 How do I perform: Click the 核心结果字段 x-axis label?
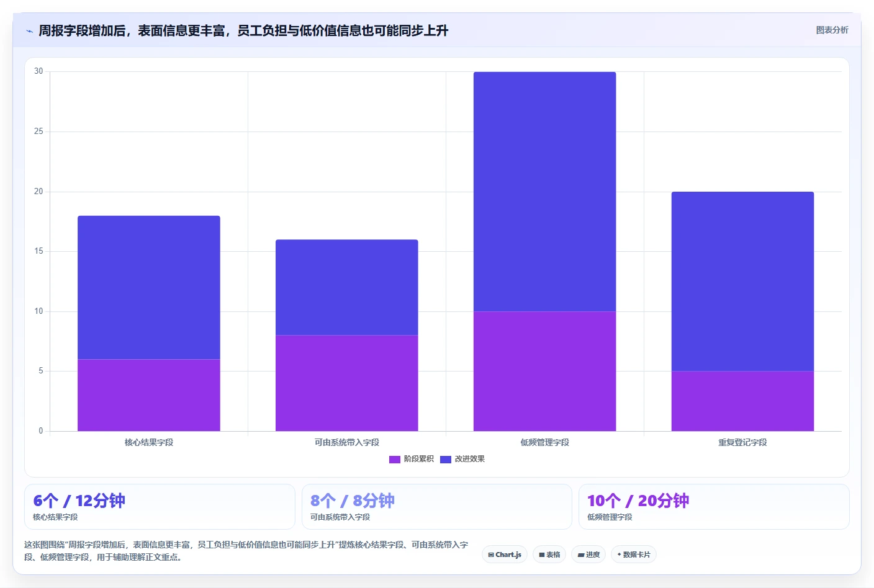pos(149,442)
